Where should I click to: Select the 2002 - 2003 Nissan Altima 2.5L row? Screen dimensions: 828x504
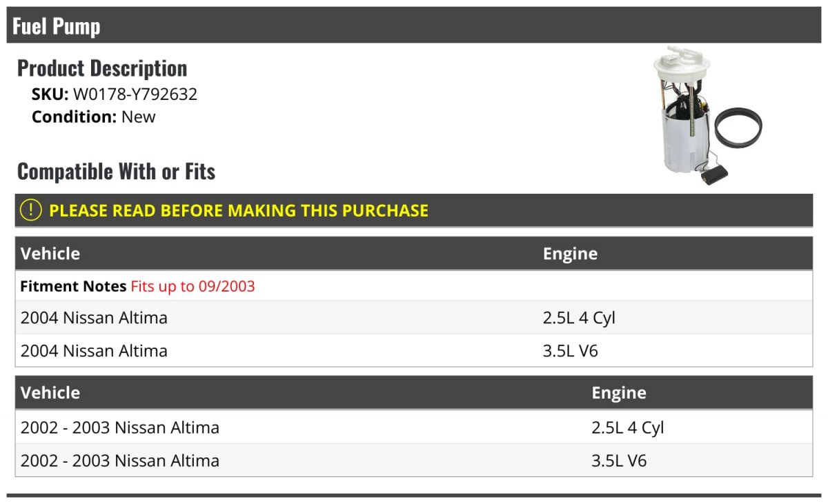(414, 427)
